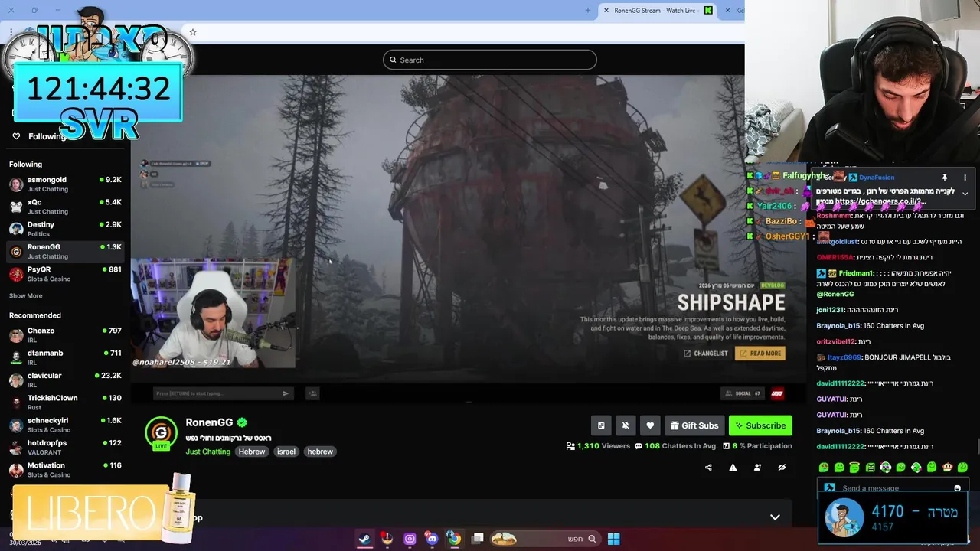Click the lowercase hebrew tag chip
Screen dimensions: 980x551
click(320, 452)
